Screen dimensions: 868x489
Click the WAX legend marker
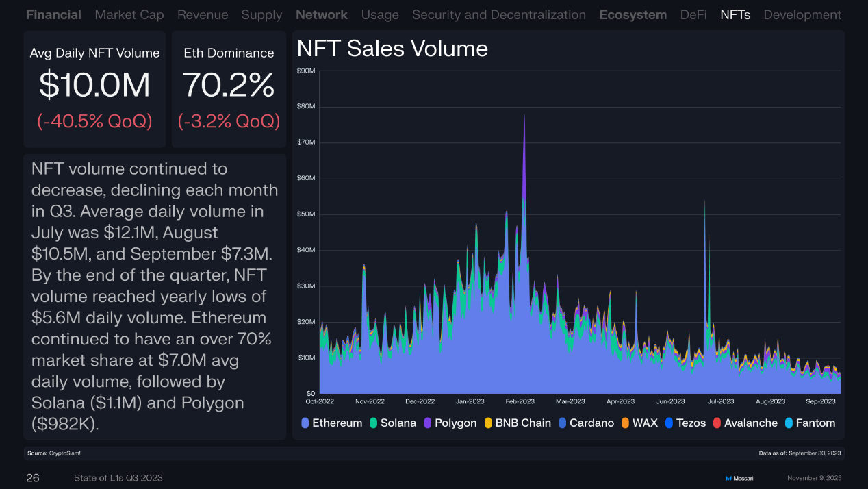pyautogui.click(x=626, y=423)
